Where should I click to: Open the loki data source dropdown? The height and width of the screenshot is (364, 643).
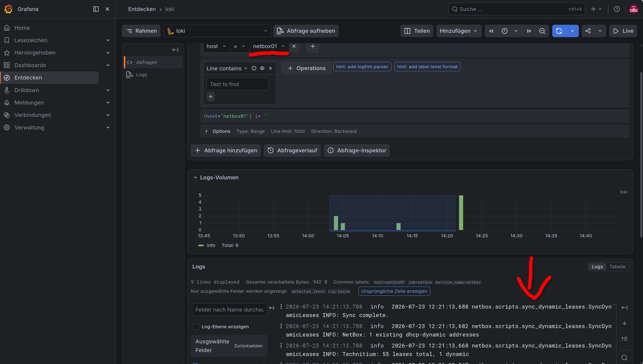(217, 31)
